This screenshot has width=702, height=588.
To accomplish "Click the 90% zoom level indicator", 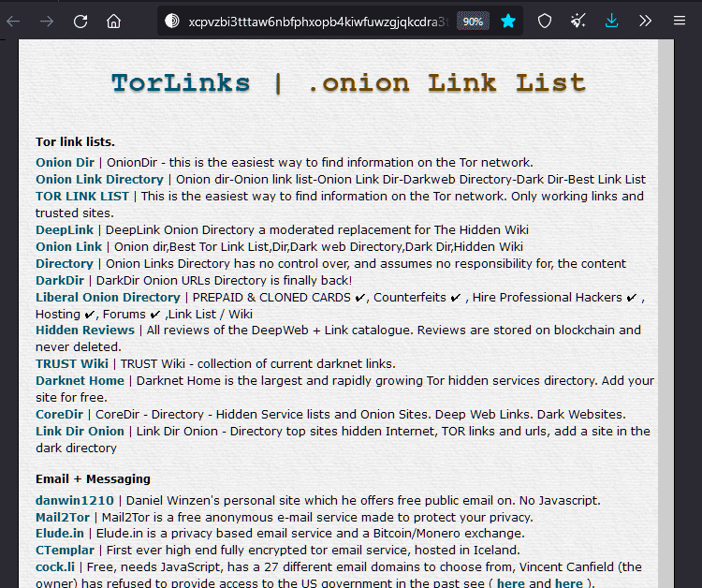I will (473, 22).
